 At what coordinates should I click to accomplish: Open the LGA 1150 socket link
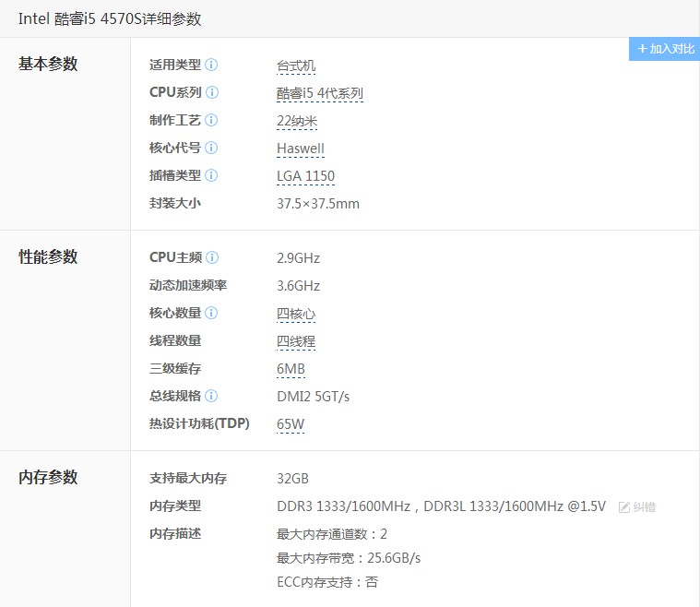coord(305,177)
